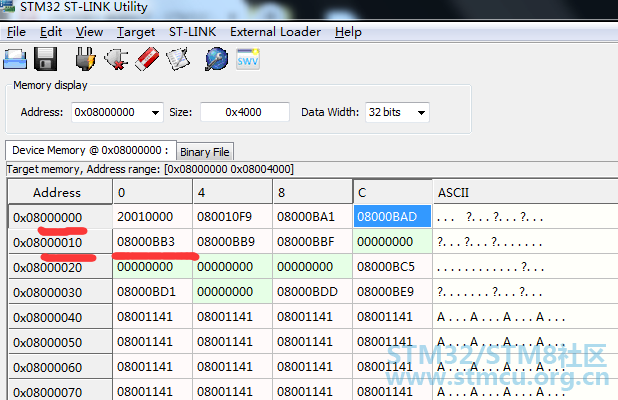This screenshot has height=400, width=618.
Task: Select the address row 0x08000070
Action: coord(60,390)
